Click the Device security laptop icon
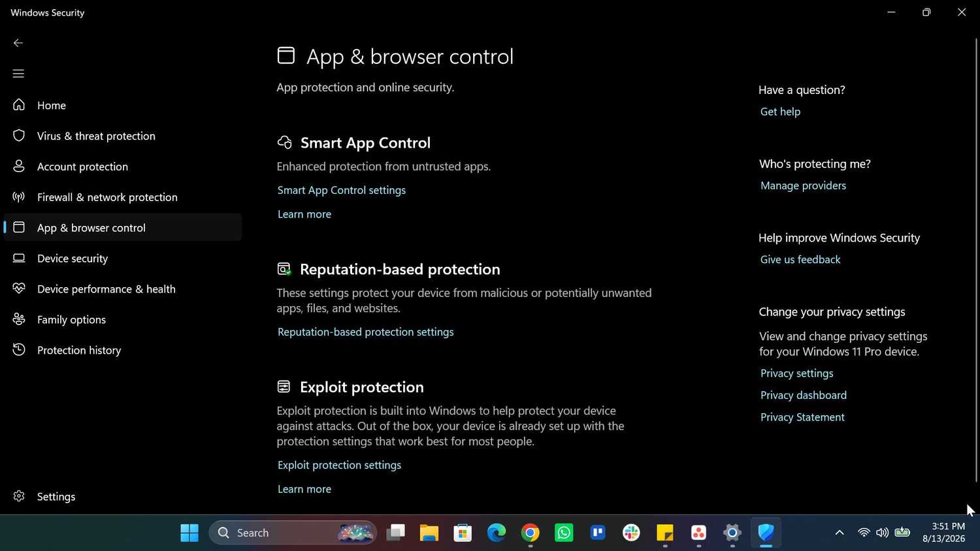Viewport: 980px width, 551px height. [x=19, y=258]
